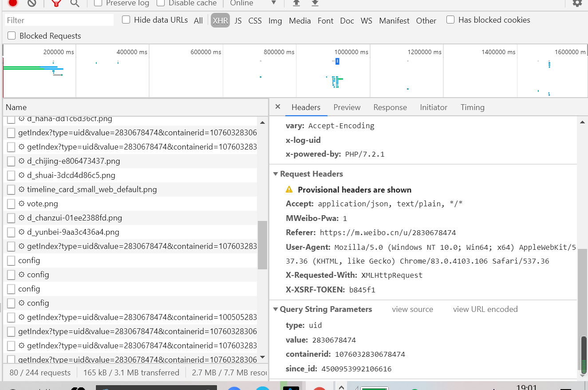The width and height of the screenshot is (588, 390).
Task: Open the Online throttling dropdown
Action: (x=253, y=3)
